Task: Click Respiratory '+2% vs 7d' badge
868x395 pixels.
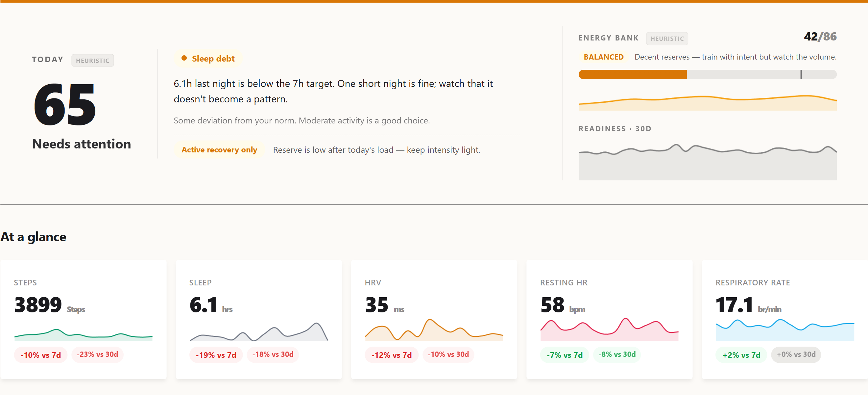Action: pyautogui.click(x=741, y=355)
